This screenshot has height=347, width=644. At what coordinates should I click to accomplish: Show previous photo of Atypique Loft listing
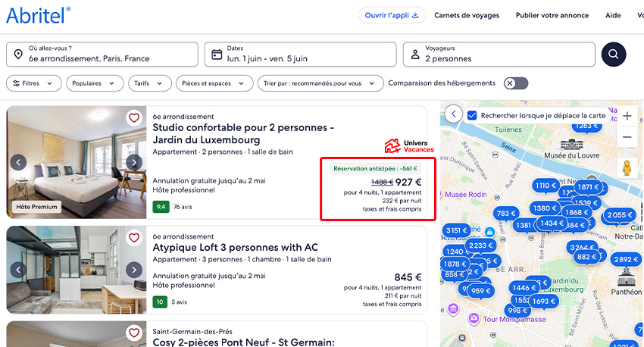pos(18,270)
